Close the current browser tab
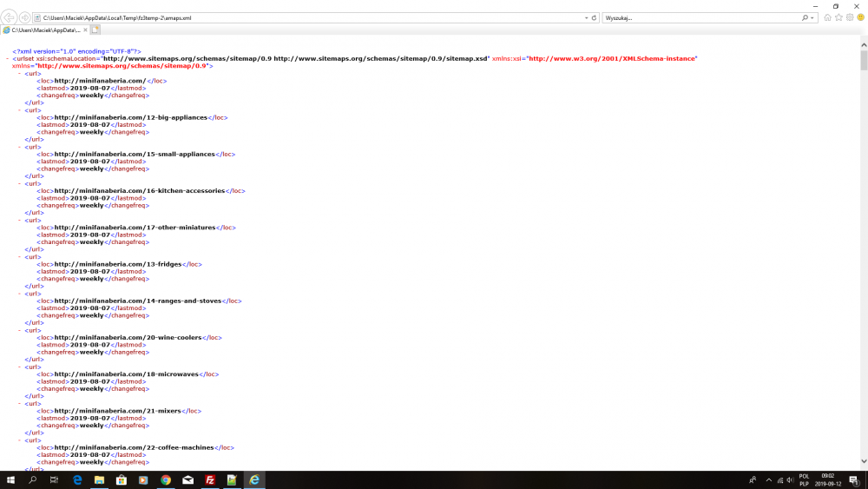The image size is (868, 489). [x=85, y=30]
